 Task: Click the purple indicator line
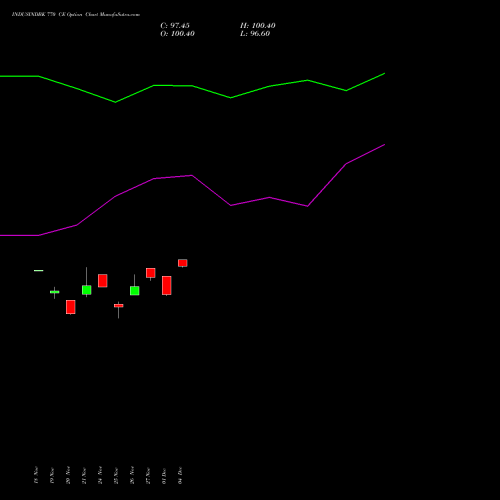click(192, 176)
